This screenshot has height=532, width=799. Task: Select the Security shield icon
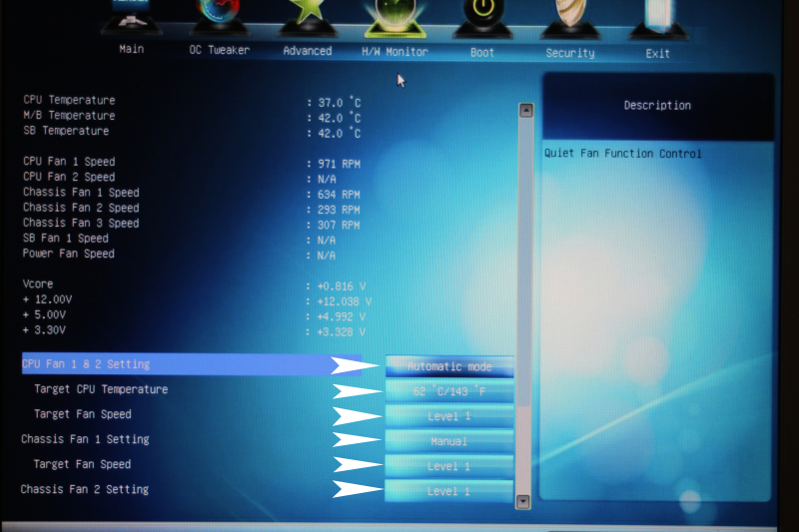(570, 19)
